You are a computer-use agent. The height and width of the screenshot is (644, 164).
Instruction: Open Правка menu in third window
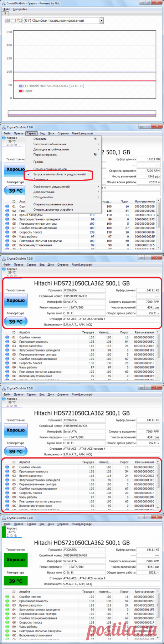click(19, 265)
